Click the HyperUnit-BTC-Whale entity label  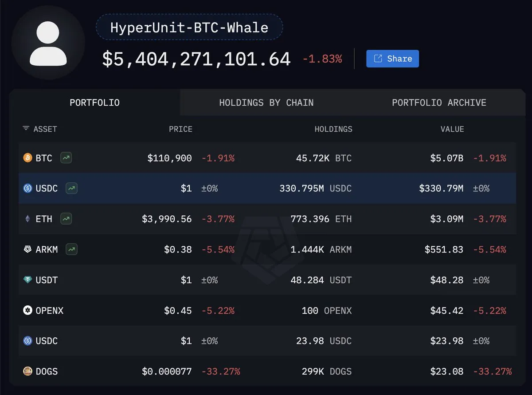click(189, 28)
